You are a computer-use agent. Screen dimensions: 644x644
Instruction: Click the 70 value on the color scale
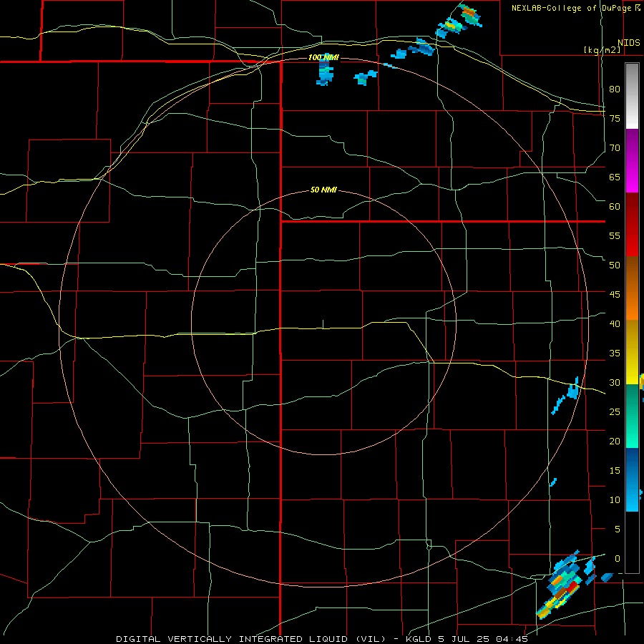point(615,148)
